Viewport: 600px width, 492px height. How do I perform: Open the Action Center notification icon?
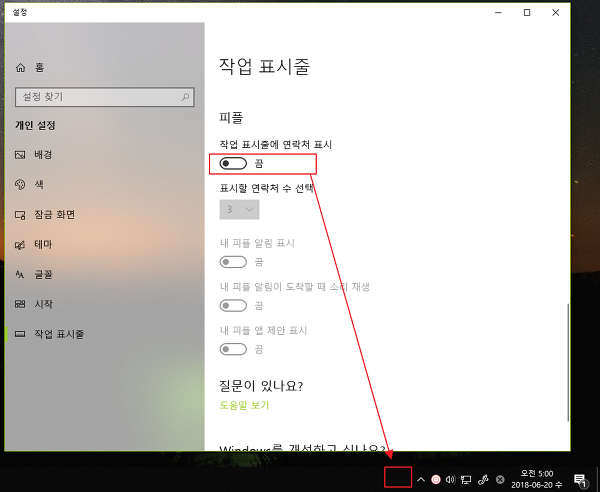pos(580,479)
